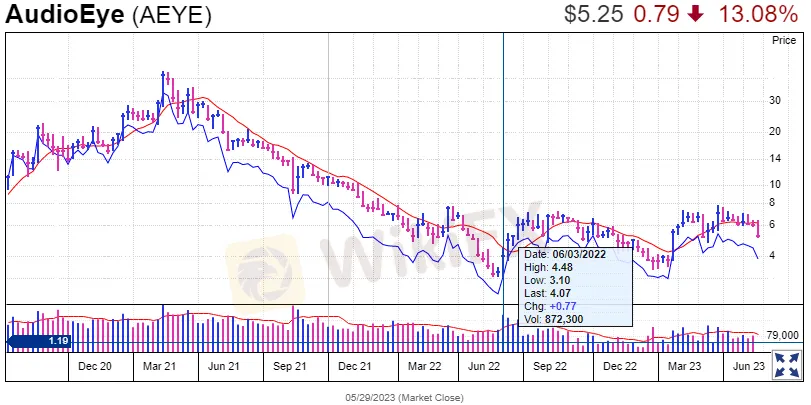Click the Dec 21 date axis label
This screenshot has width=811, height=405.
pos(354,366)
